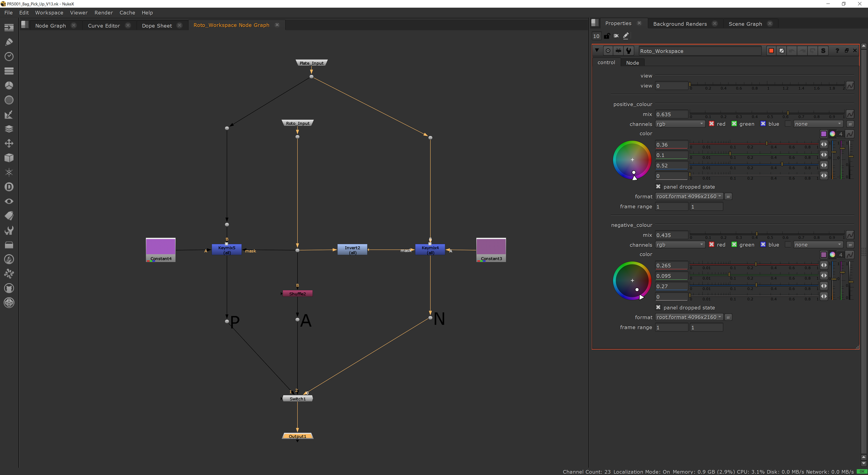This screenshot has width=868, height=475.
Task: Switch to Scene Graph tab
Action: click(x=745, y=24)
